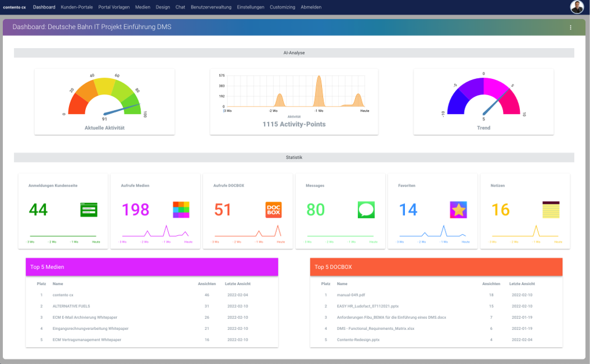The image size is (590, 364).
Task: Click the Aufrufe DOCBOX value 51
Action: coord(222,209)
